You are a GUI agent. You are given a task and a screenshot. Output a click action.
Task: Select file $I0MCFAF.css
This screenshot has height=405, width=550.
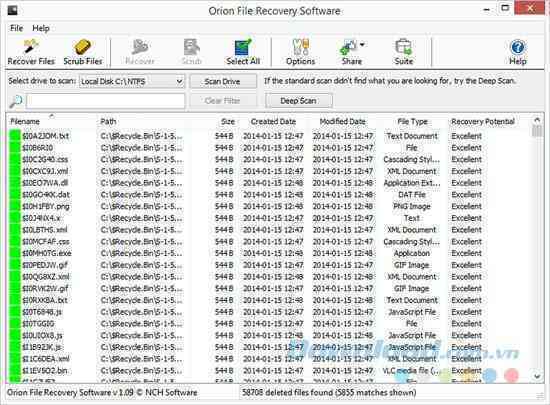point(46,242)
